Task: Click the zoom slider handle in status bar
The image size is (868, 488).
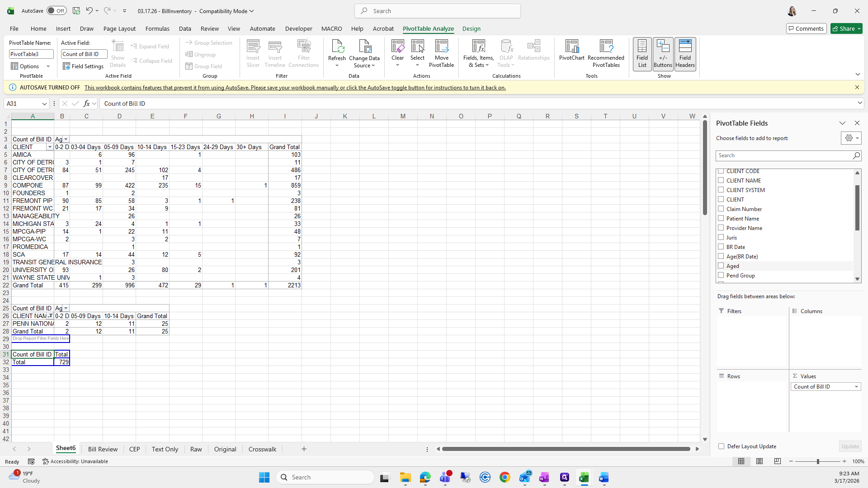Action: 817,461
